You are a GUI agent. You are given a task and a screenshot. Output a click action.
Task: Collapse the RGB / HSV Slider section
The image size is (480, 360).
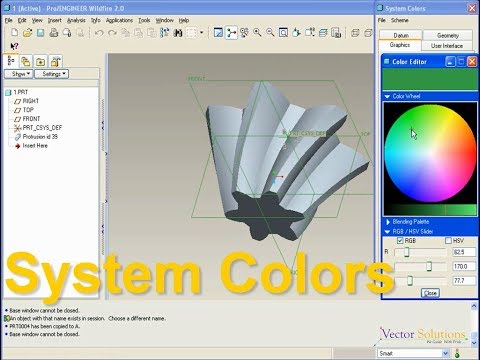click(x=387, y=232)
